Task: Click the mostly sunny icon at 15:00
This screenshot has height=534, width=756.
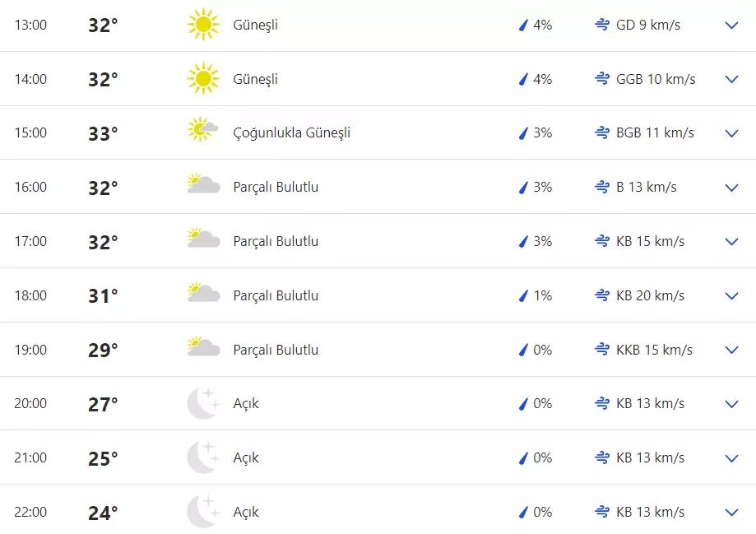Action: [202, 130]
